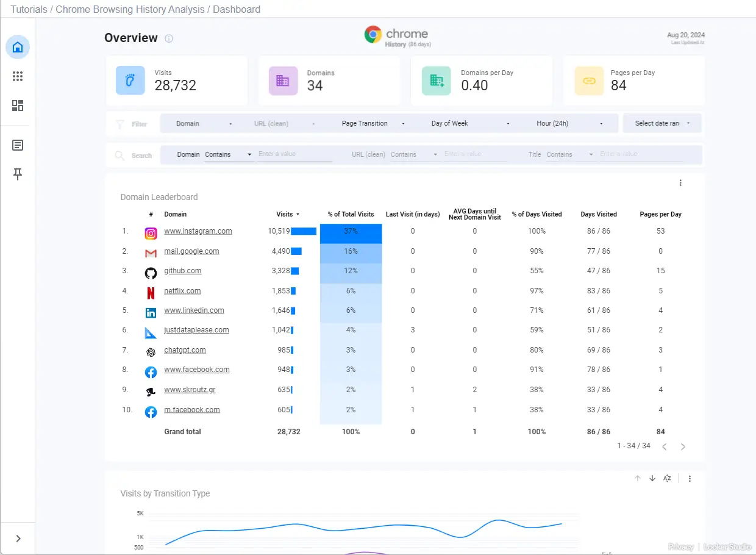Click the Domains building icon
The image size is (756, 555).
(x=283, y=81)
